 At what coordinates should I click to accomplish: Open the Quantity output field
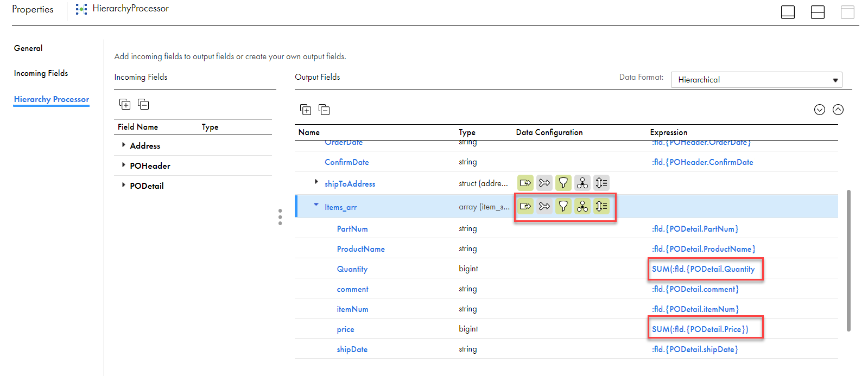tap(352, 269)
